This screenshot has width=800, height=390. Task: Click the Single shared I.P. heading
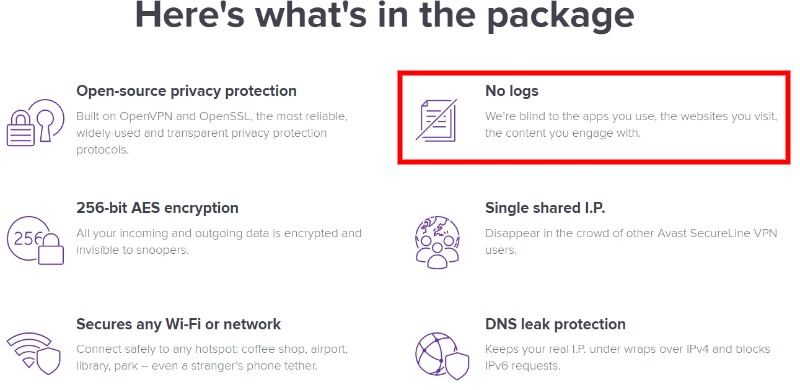[x=545, y=208]
